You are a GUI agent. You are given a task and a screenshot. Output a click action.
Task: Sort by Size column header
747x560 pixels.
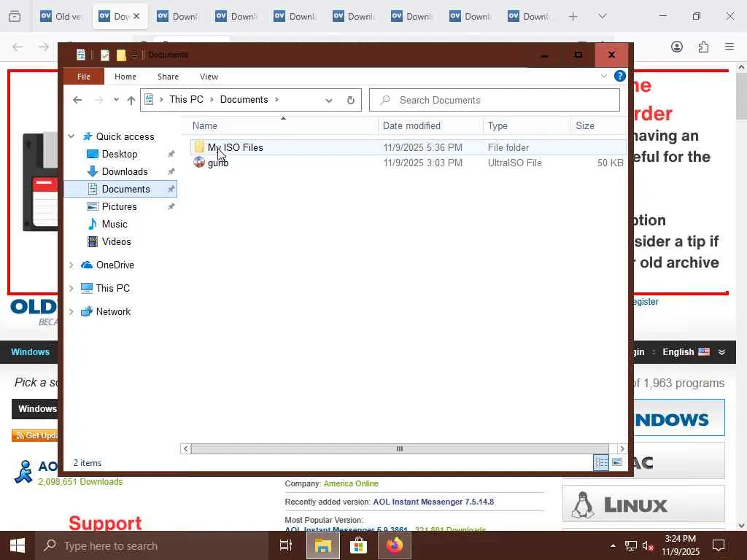coord(584,125)
